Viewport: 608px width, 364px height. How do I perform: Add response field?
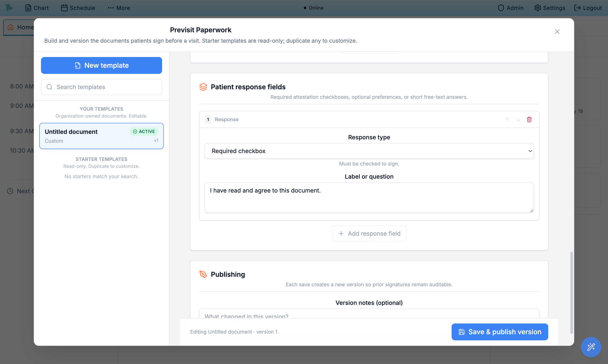369,234
